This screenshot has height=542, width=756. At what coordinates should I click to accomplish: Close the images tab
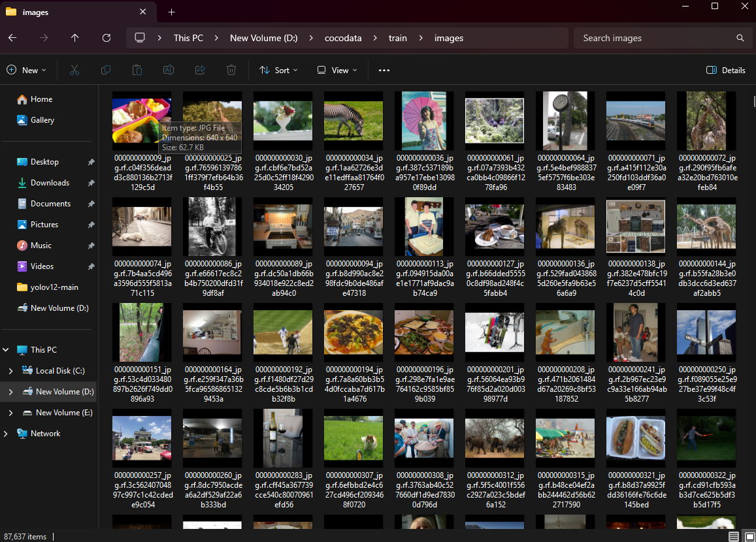(x=142, y=12)
